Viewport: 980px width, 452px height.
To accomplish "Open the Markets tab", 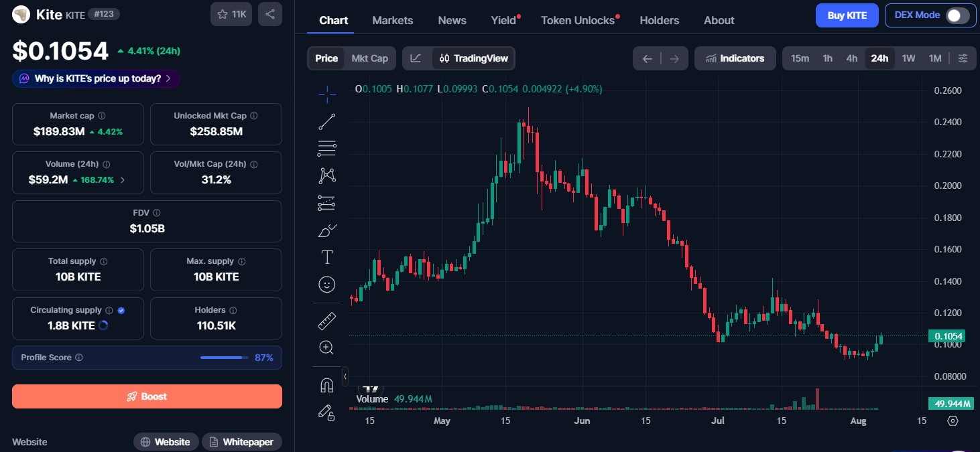I will coord(393,20).
